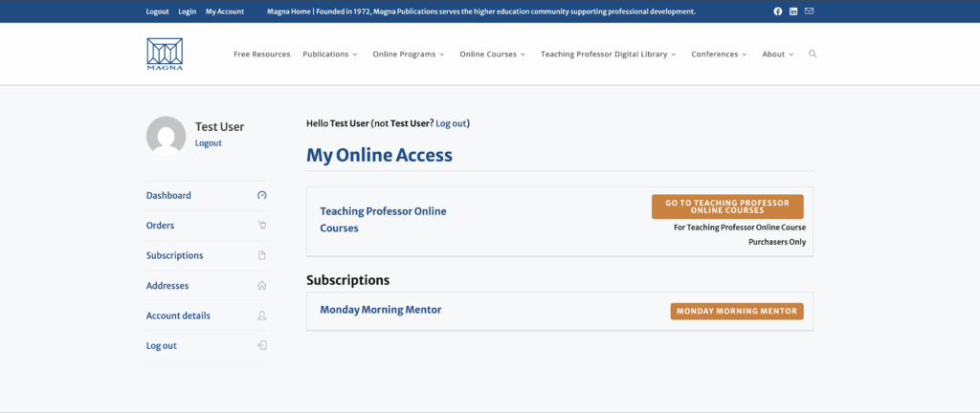Open Addresses in sidebar
The width and height of the screenshot is (980, 413).
167,285
